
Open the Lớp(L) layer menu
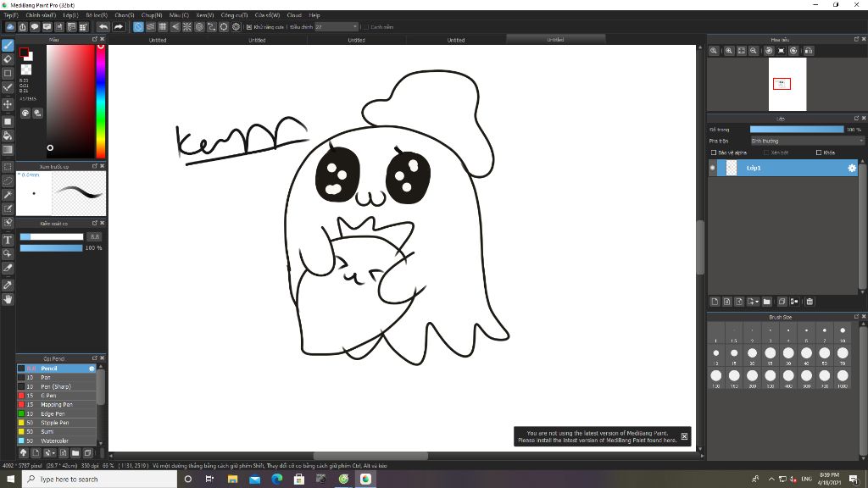[x=70, y=15]
